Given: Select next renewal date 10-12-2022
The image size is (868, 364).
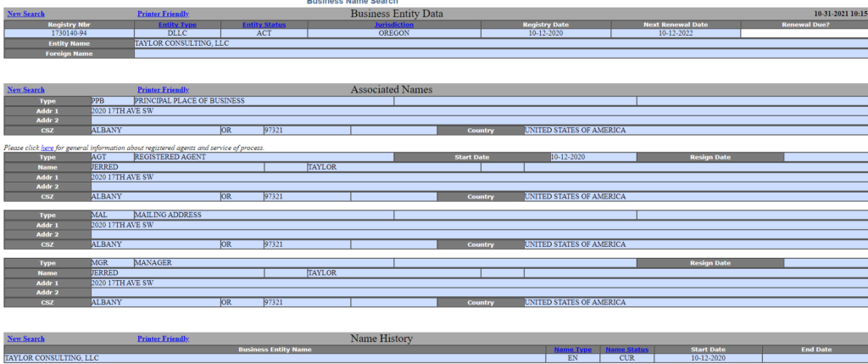Looking at the screenshot, I should 676,33.
